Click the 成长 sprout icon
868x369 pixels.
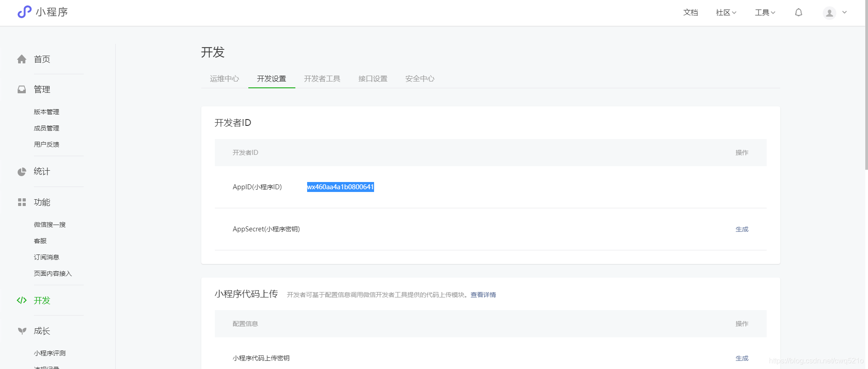[x=22, y=331]
